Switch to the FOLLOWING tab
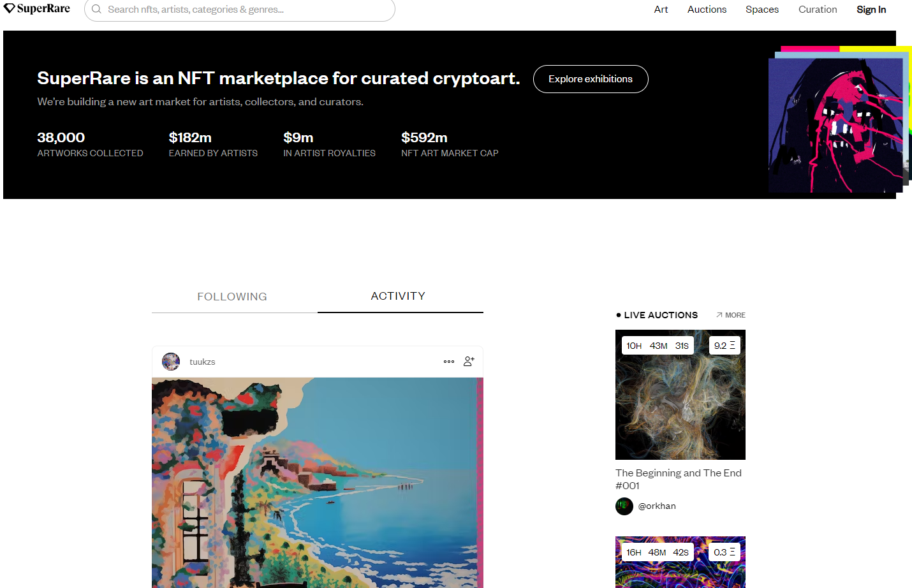This screenshot has height=588, width=912. pos(232,297)
